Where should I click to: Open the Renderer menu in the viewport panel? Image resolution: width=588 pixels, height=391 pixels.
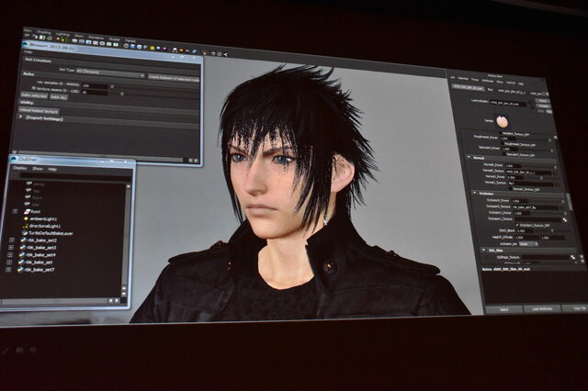click(x=96, y=38)
